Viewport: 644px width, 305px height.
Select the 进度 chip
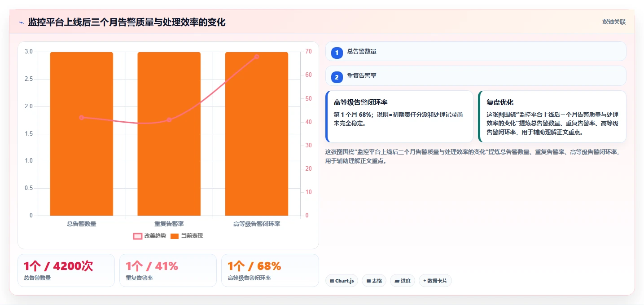point(403,281)
